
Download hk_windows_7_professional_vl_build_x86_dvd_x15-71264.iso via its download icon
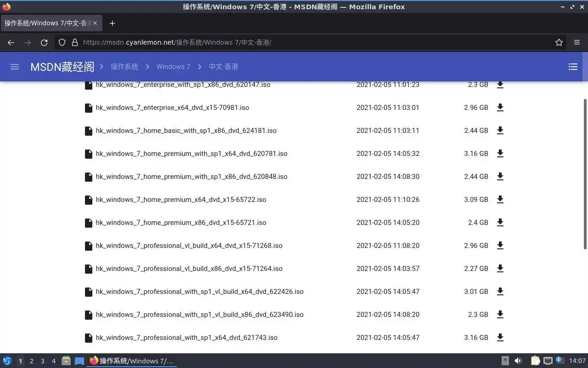(x=500, y=269)
